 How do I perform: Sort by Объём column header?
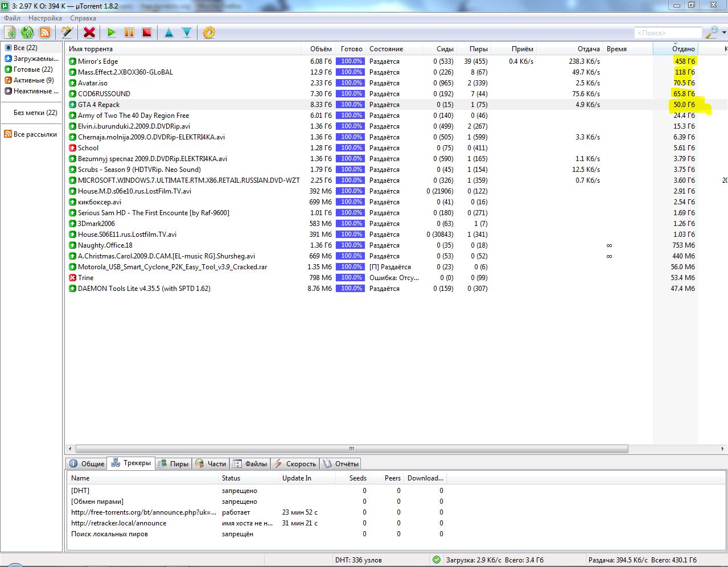[x=318, y=49]
